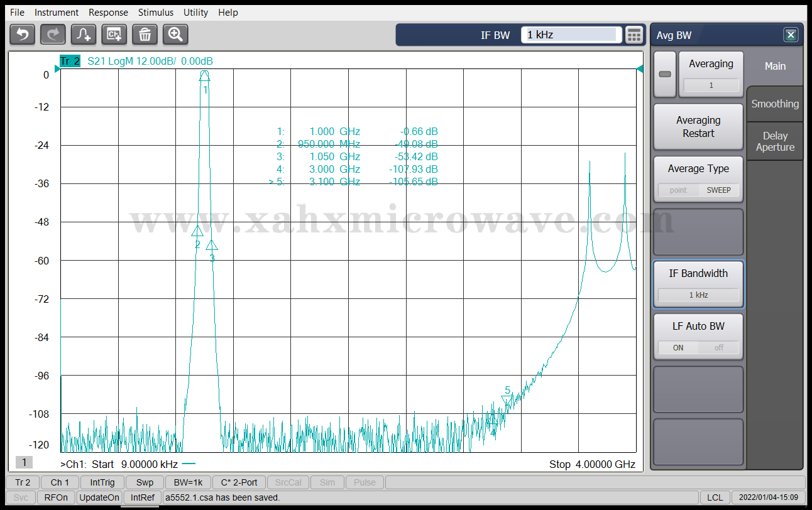Click the trash delete icon
This screenshot has width=812, height=510.
[145, 35]
